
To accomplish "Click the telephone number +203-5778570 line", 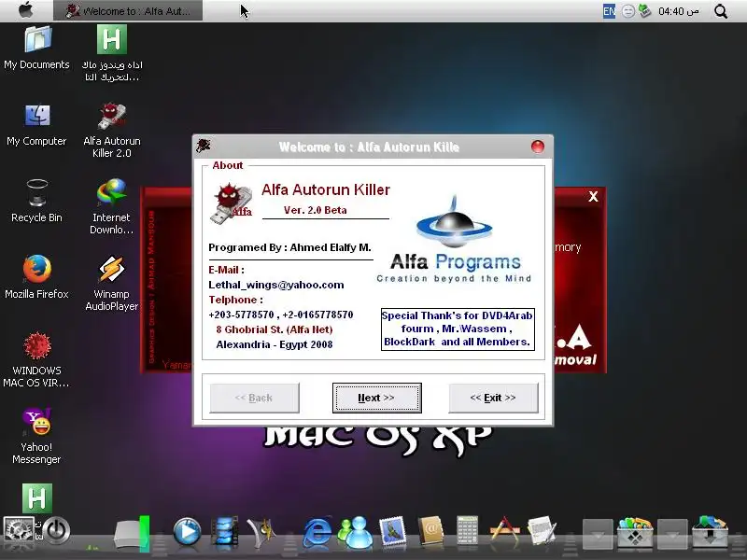I will [281, 315].
